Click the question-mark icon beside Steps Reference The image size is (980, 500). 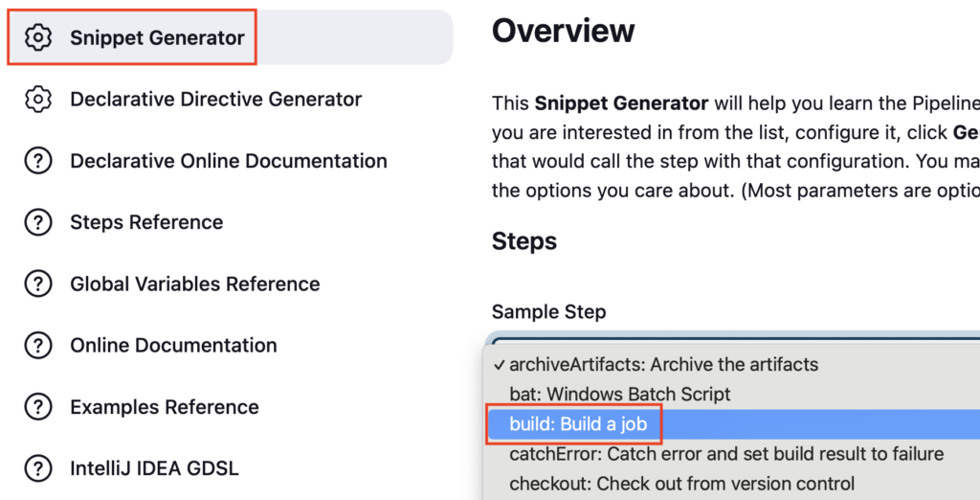pyautogui.click(x=38, y=222)
